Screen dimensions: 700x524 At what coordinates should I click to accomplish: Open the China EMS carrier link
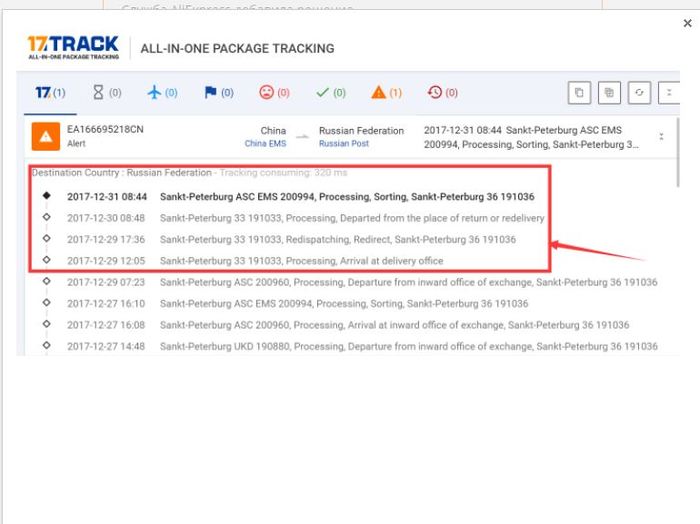pyautogui.click(x=265, y=144)
